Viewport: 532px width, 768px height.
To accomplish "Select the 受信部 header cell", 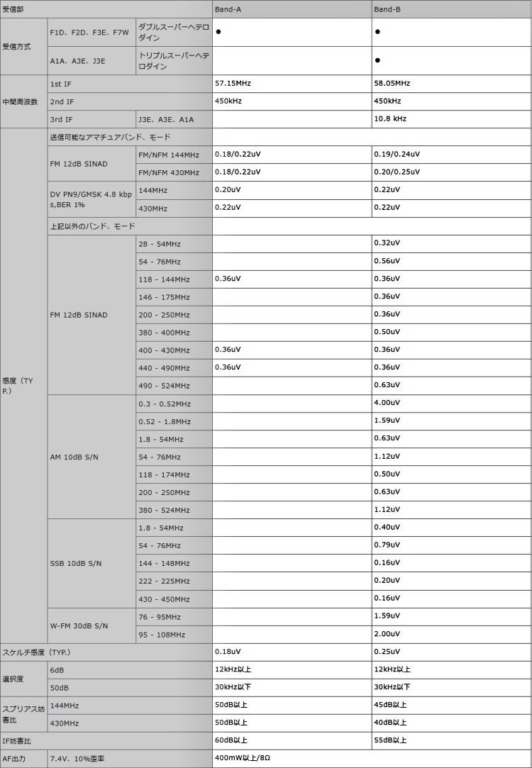I will [x=14, y=9].
